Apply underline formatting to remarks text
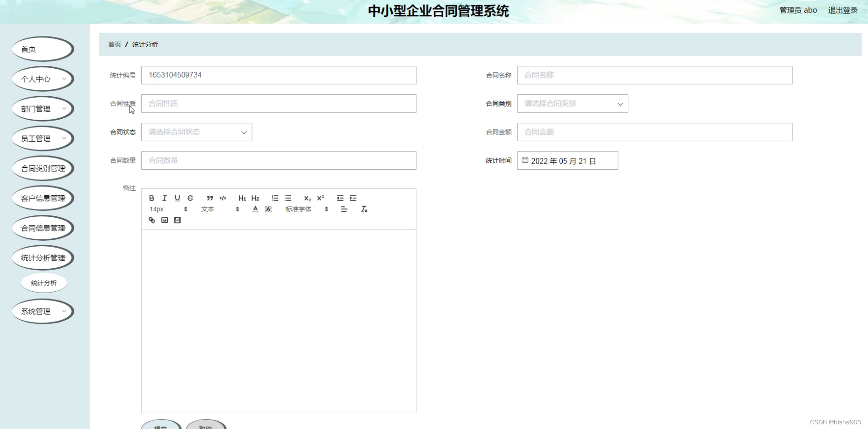 point(177,198)
